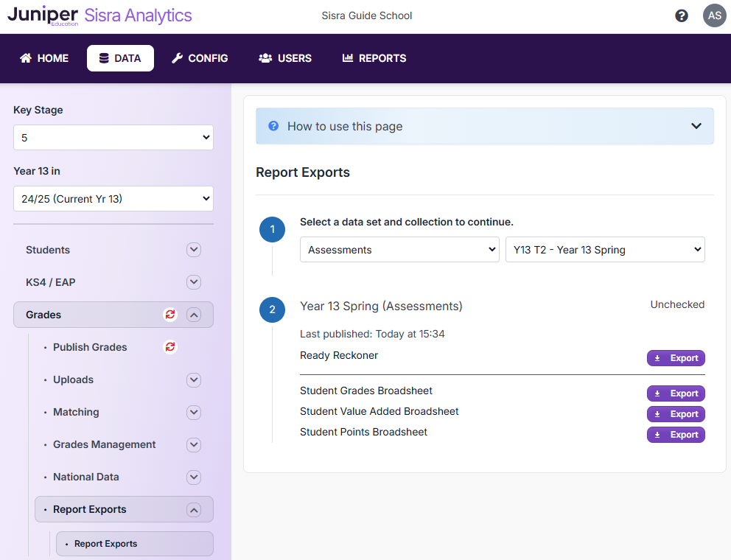Screen dimensions: 731x560
Task: Open the Assessments data set dropdown
Action: coord(399,250)
